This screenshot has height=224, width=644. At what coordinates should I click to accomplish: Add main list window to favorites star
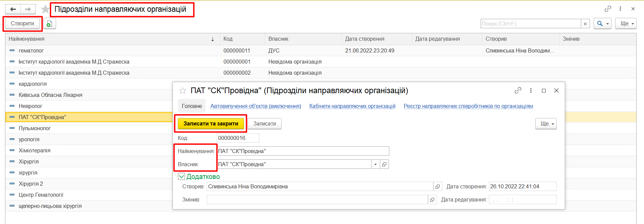(45, 9)
